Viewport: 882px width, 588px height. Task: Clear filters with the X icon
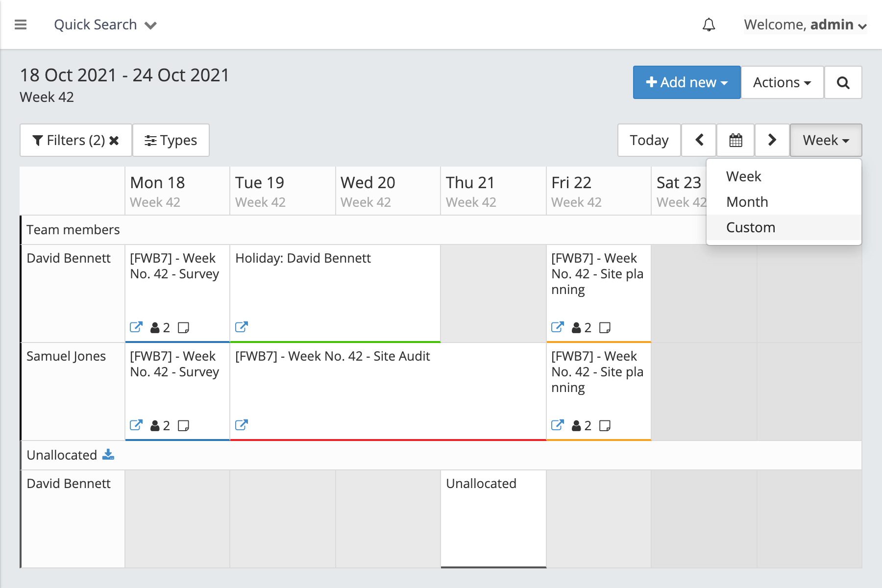[x=114, y=141]
